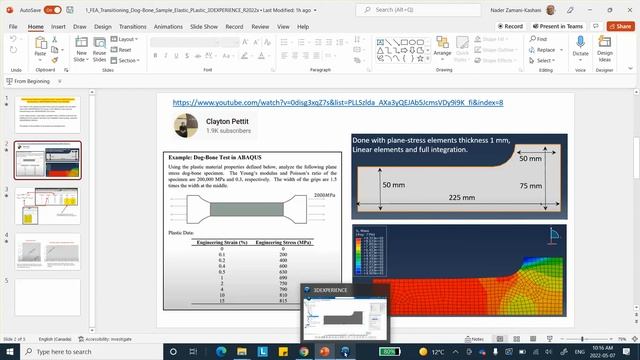The image size is (640, 360).
Task: Open the Select dropdown
Action: point(542,60)
